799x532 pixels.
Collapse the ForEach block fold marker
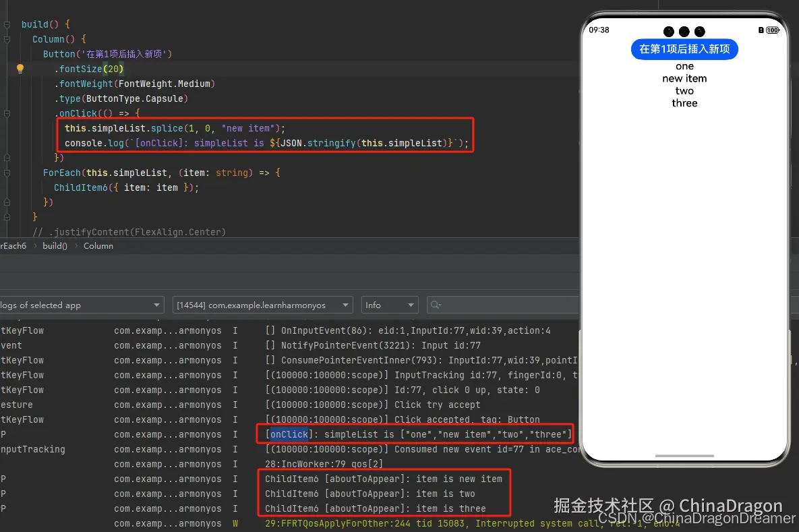tap(7, 173)
